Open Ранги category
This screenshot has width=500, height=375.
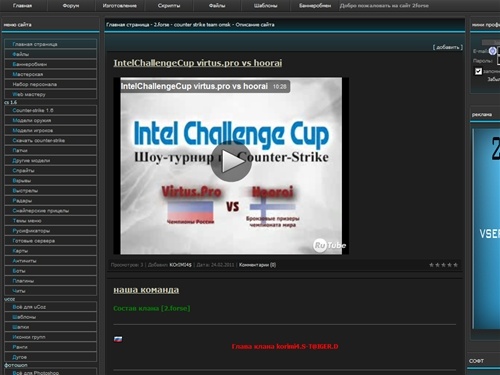pyautogui.click(x=51, y=347)
